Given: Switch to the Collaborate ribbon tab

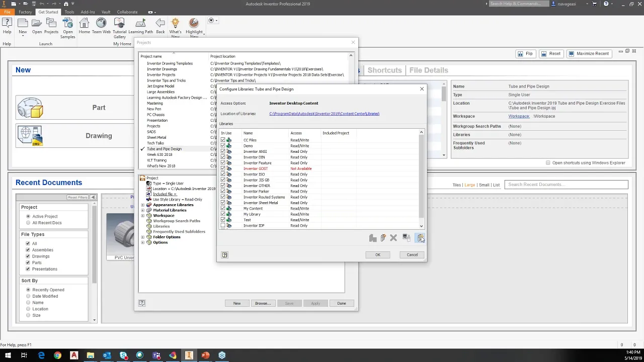Looking at the screenshot, I should click(127, 12).
